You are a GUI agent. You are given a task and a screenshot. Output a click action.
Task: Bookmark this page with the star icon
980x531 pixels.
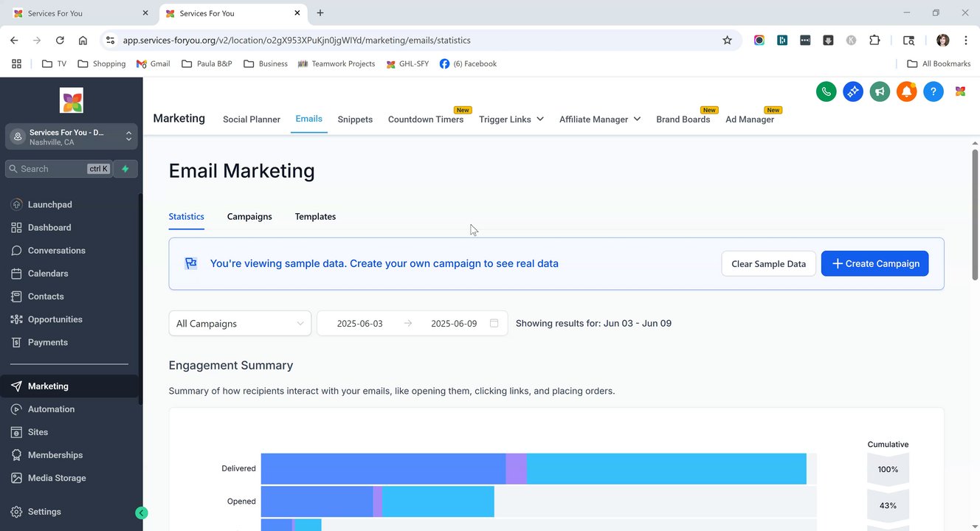[727, 41]
